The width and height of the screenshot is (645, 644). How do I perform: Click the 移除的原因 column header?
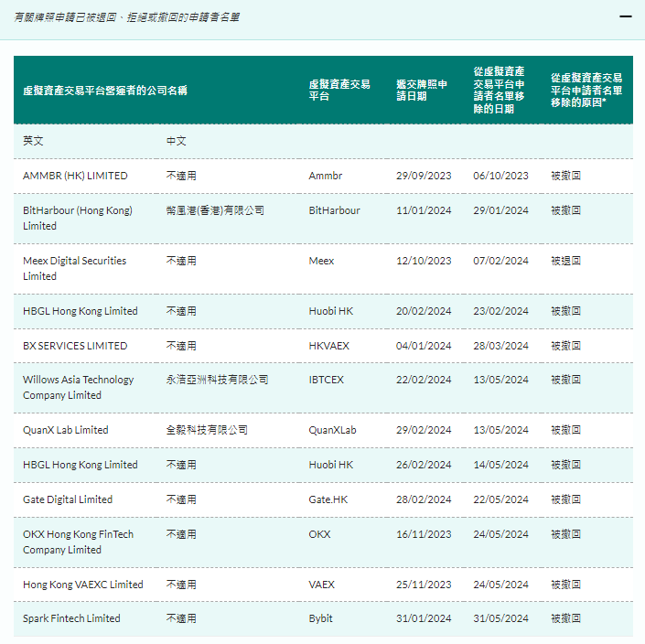click(x=586, y=90)
